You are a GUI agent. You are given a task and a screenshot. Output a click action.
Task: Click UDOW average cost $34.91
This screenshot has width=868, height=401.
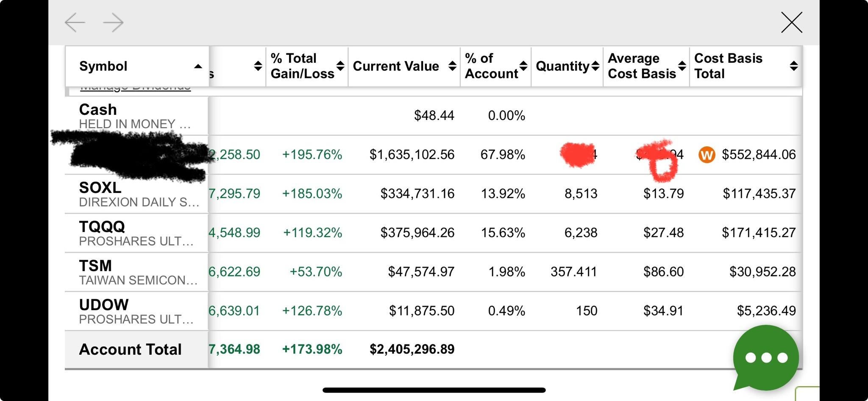663,311
